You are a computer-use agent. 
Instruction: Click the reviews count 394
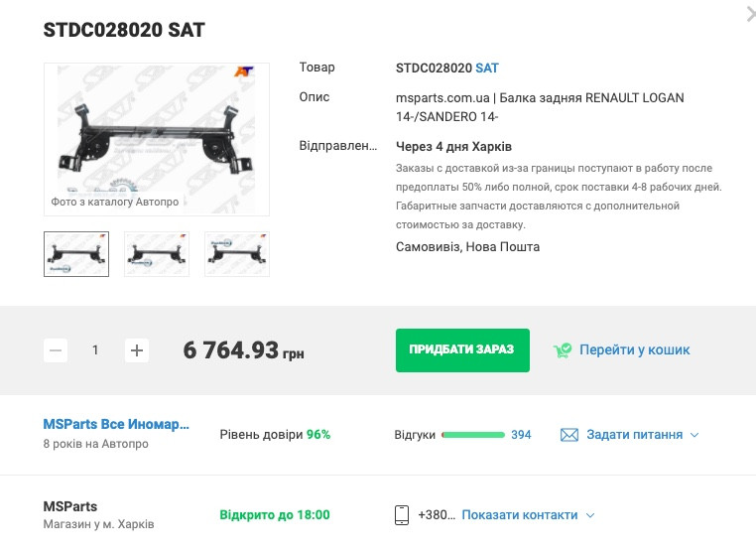(x=521, y=435)
